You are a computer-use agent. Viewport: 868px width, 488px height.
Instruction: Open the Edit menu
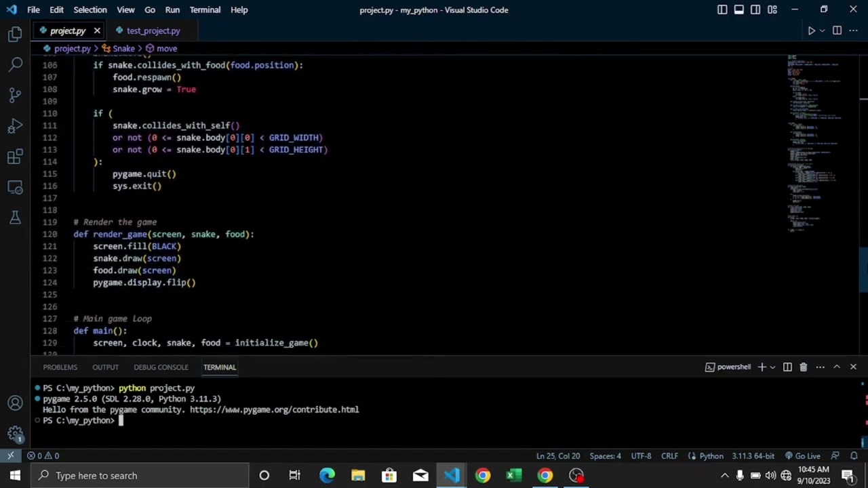[56, 9]
